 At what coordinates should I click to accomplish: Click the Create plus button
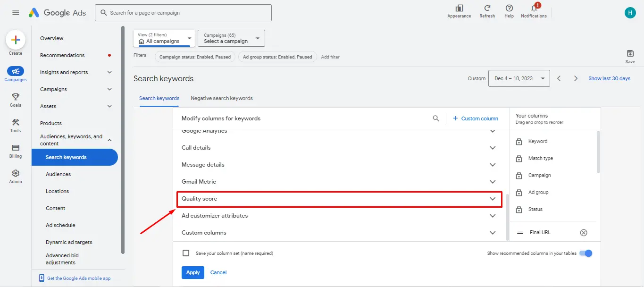(16, 41)
